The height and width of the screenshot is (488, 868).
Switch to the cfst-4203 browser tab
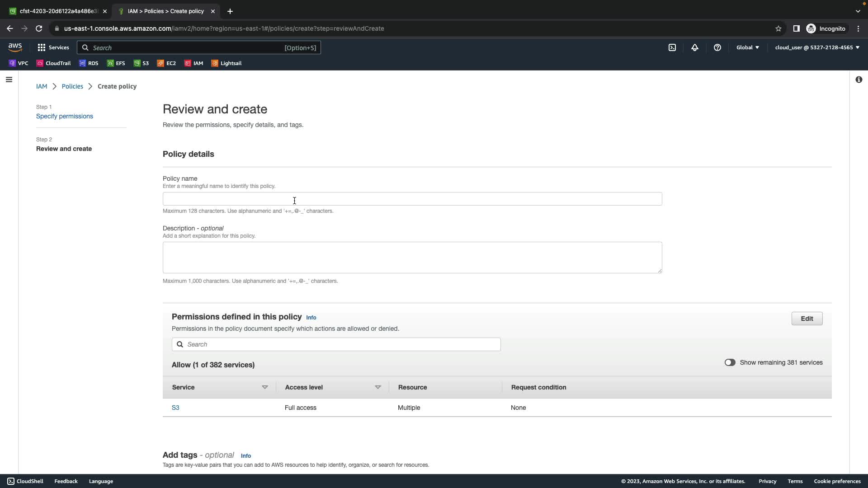[54, 11]
